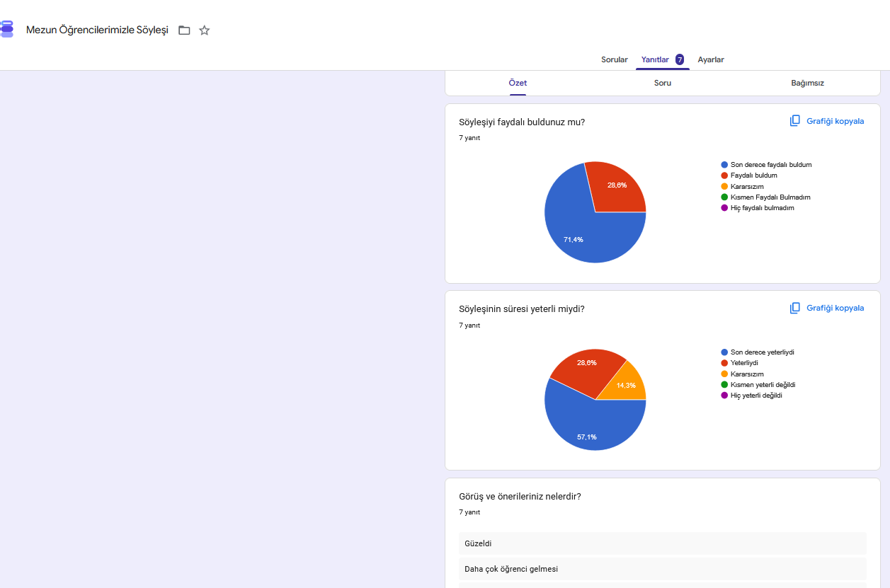Switch to Soru responses view

click(x=663, y=83)
